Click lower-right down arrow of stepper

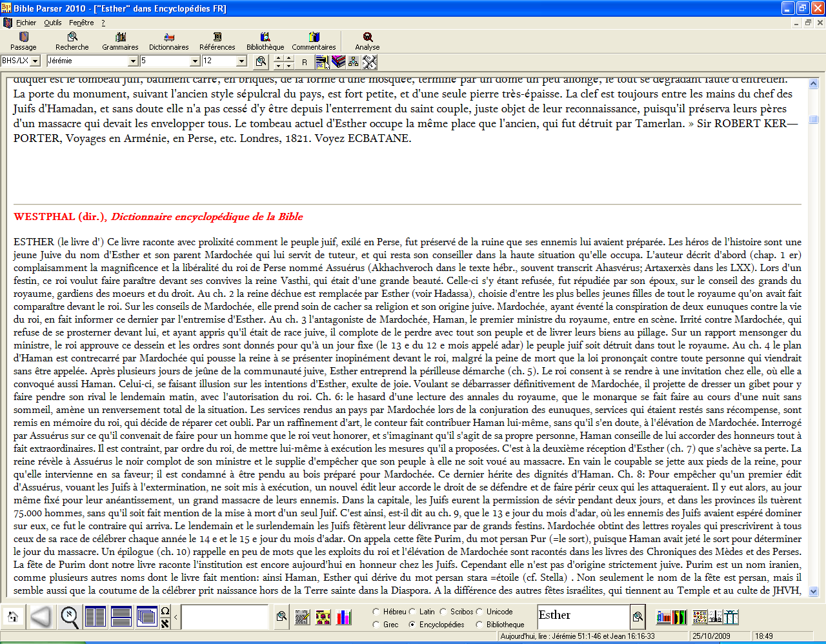click(x=290, y=66)
